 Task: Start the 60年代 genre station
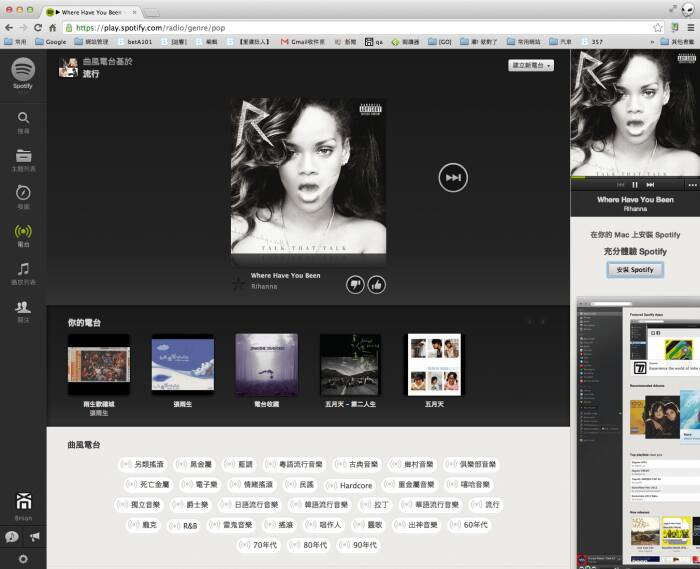coord(470,525)
